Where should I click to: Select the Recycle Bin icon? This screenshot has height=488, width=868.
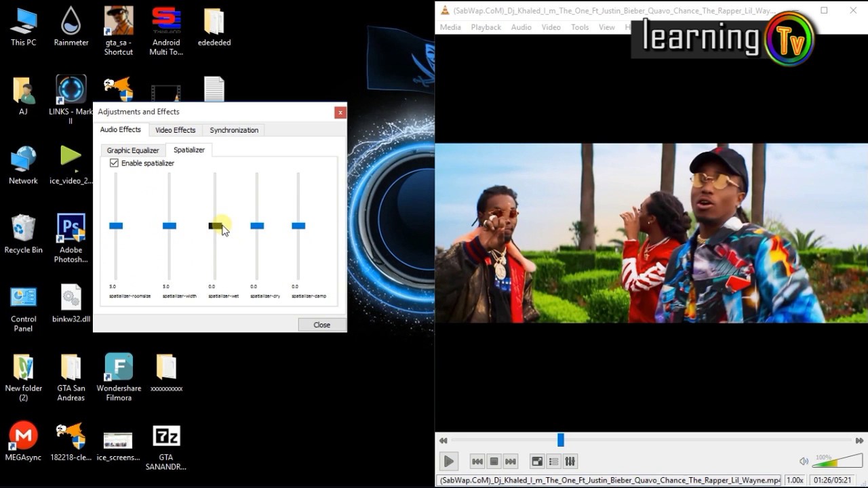point(23,235)
